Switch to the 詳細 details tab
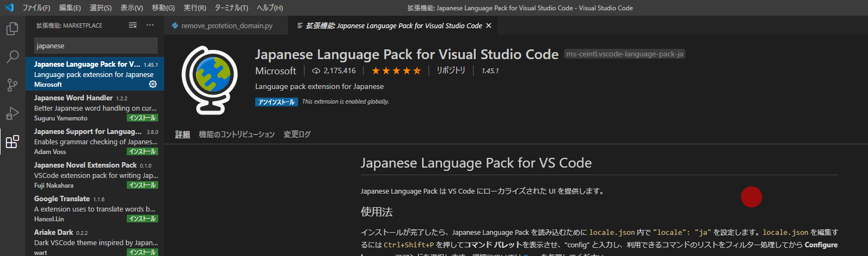Image resolution: width=868 pixels, height=256 pixels. 183,134
